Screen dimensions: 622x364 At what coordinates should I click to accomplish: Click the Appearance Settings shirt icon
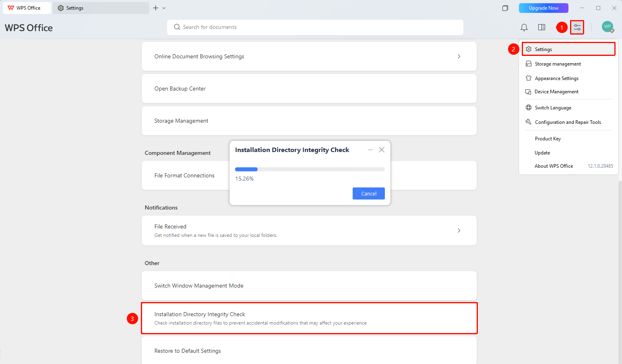pyautogui.click(x=529, y=78)
